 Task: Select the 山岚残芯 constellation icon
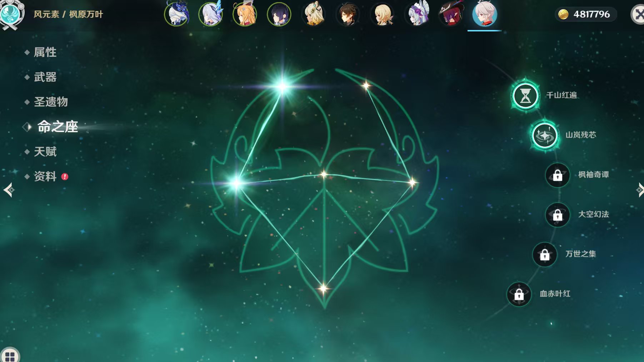[544, 135]
